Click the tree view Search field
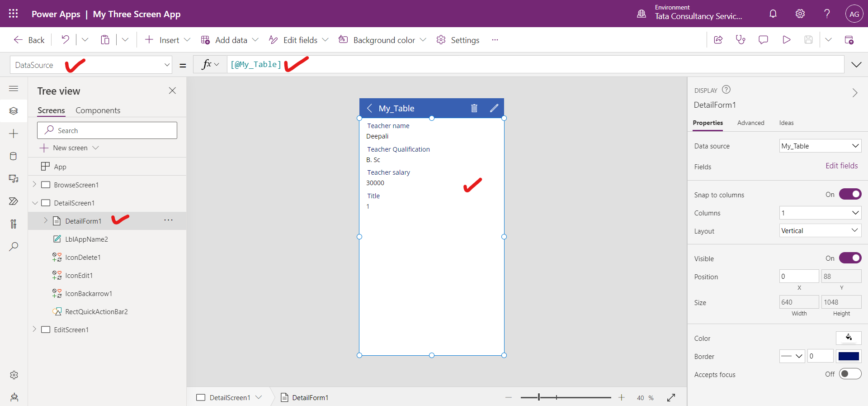Viewport: 868px width, 406px height. point(107,130)
